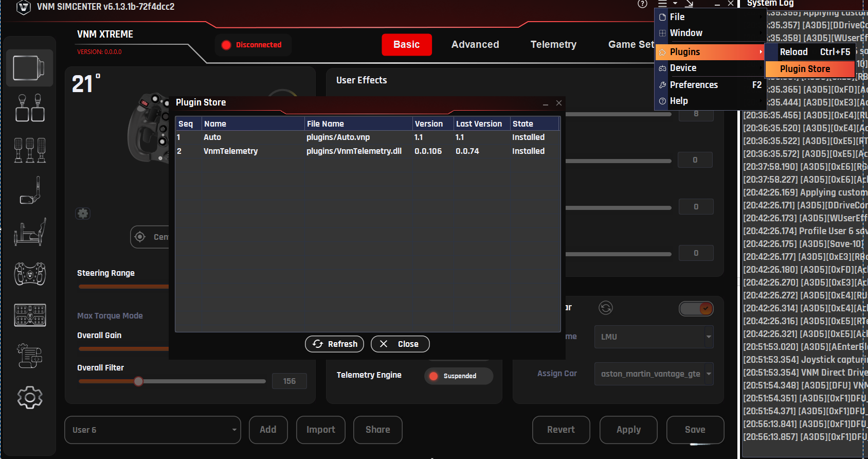Select the wheelbase motor icon in sidebar

[29, 68]
